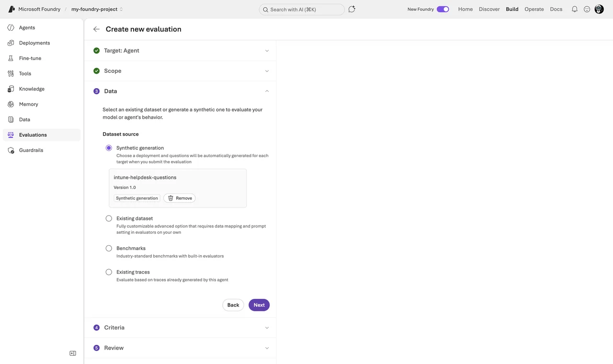613x364 pixels.
Task: Open the Guardrails shield icon
Action: (x=11, y=150)
